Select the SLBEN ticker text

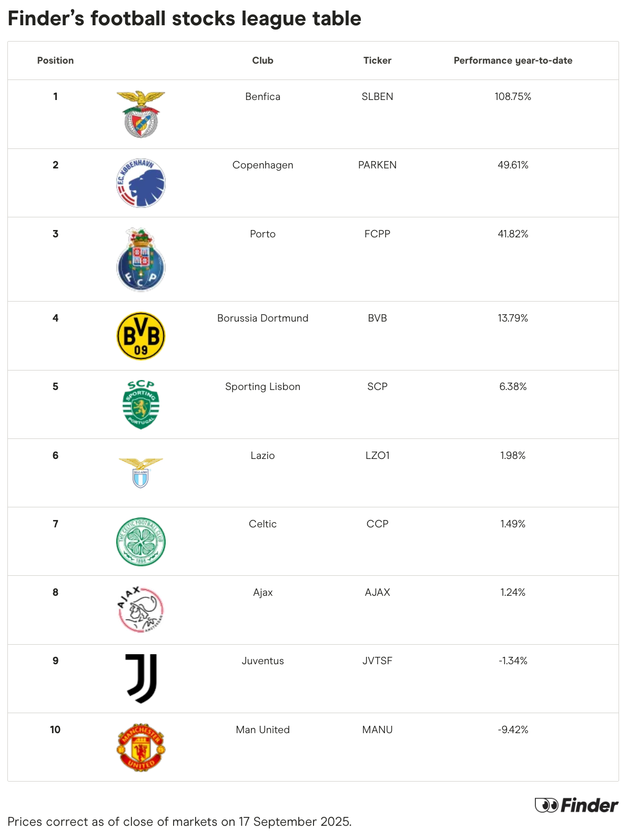(377, 96)
